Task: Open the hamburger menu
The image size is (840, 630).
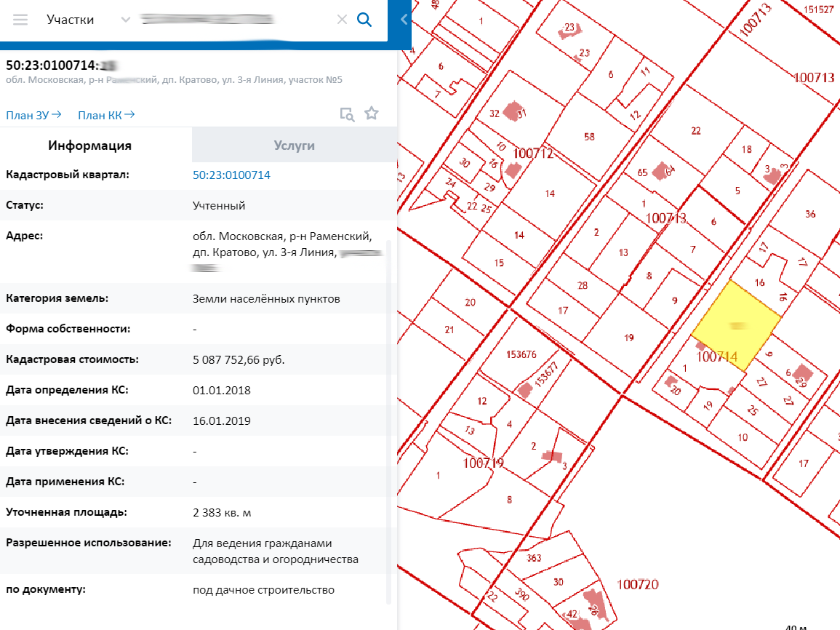Action: [x=20, y=20]
